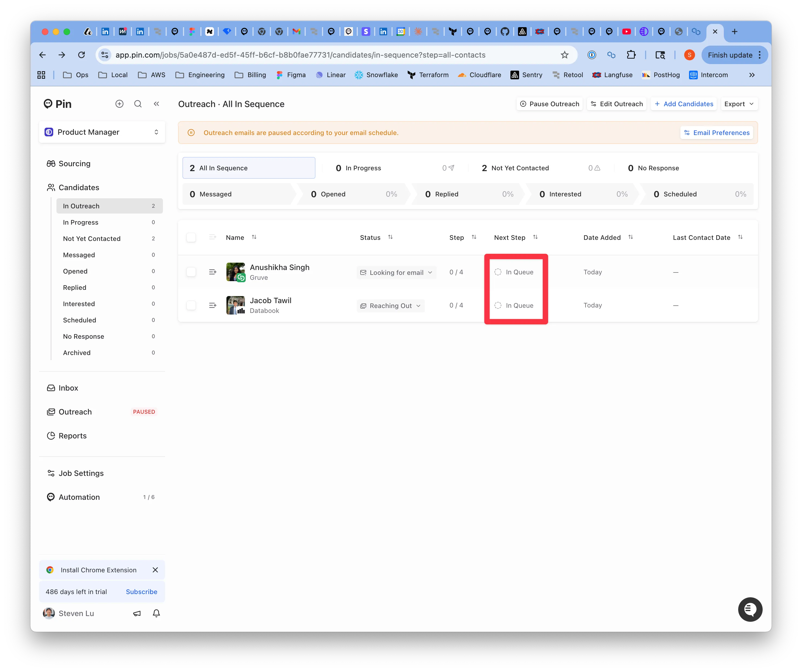Image resolution: width=802 pixels, height=672 pixels.
Task: Open Steven Lu account menu
Action: tap(69, 613)
